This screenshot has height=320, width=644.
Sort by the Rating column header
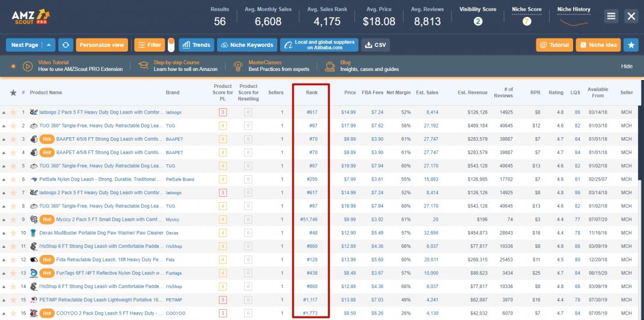556,93
